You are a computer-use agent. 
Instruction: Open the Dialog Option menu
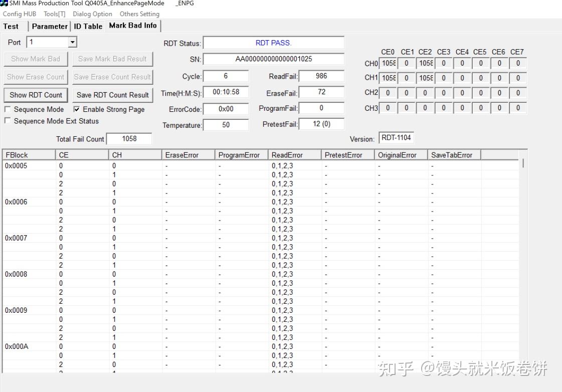[92, 14]
